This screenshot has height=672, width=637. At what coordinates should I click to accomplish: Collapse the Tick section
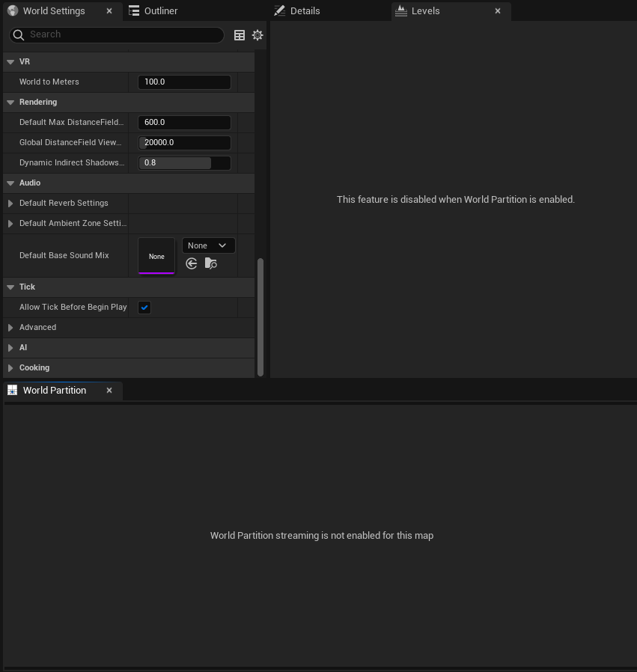(10, 287)
